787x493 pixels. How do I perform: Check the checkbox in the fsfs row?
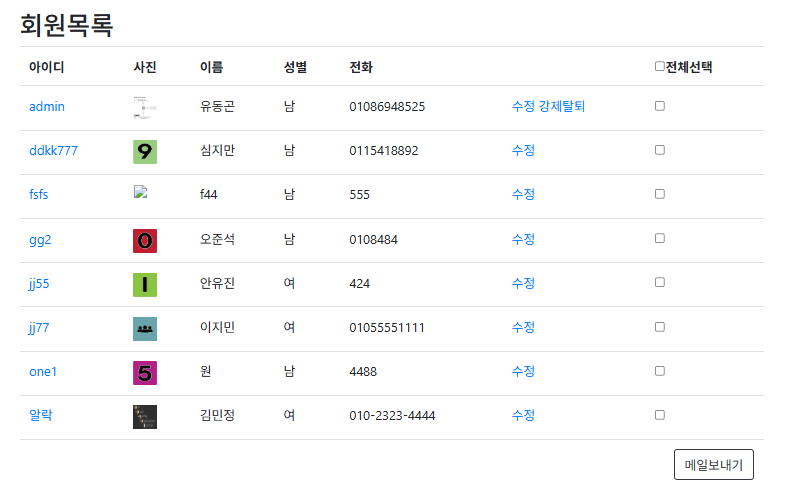point(660,194)
